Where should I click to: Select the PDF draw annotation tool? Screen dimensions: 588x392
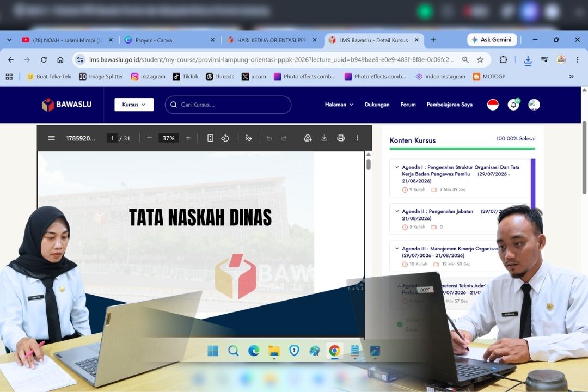click(248, 138)
